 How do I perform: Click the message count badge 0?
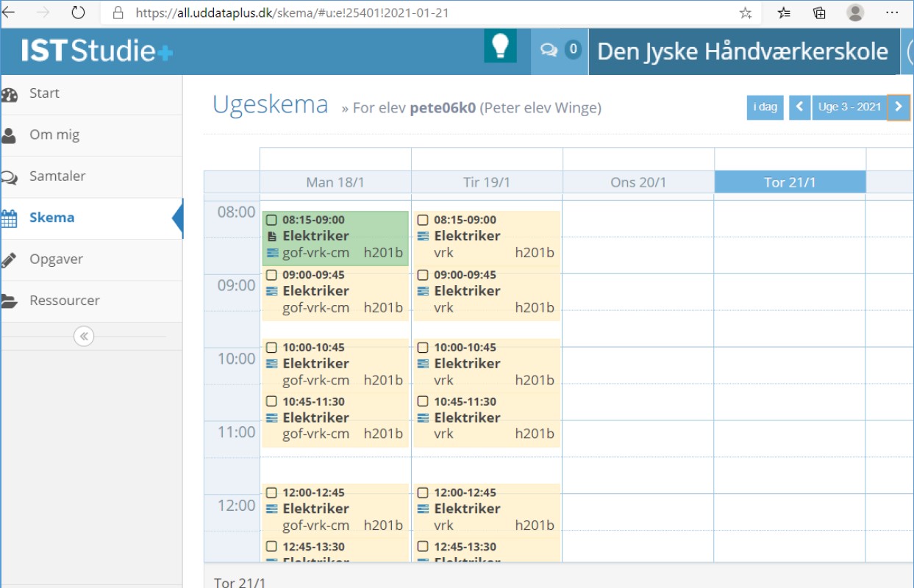[573, 49]
